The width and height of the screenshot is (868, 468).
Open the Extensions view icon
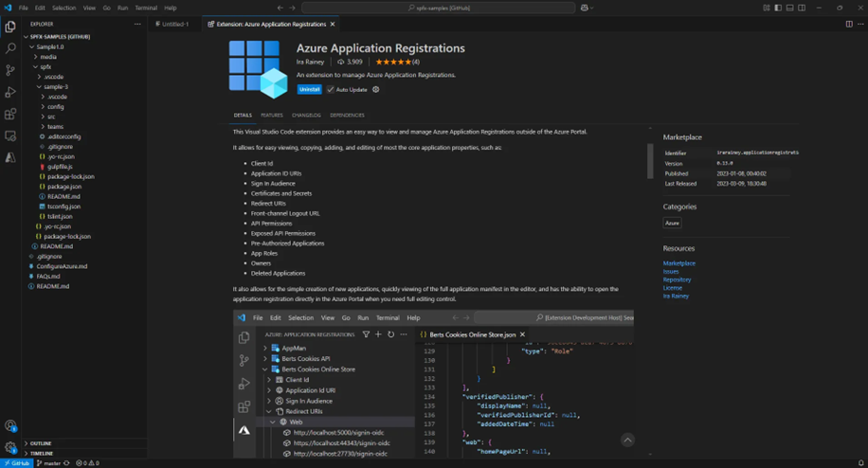click(10, 114)
